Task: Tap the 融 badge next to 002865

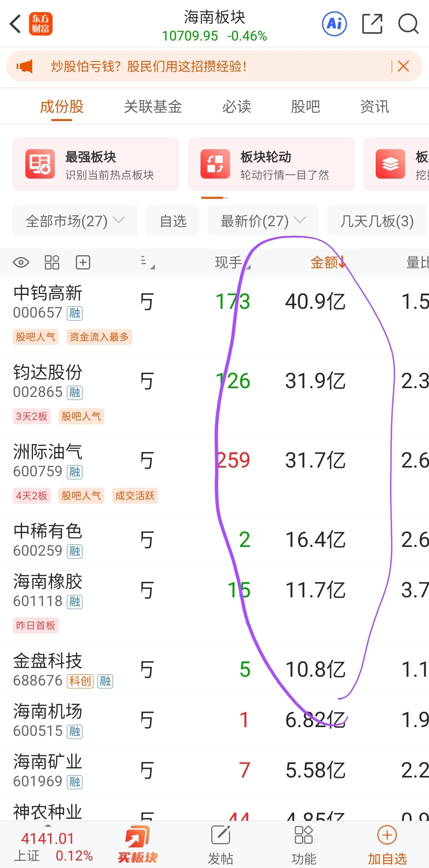Action: point(75,393)
